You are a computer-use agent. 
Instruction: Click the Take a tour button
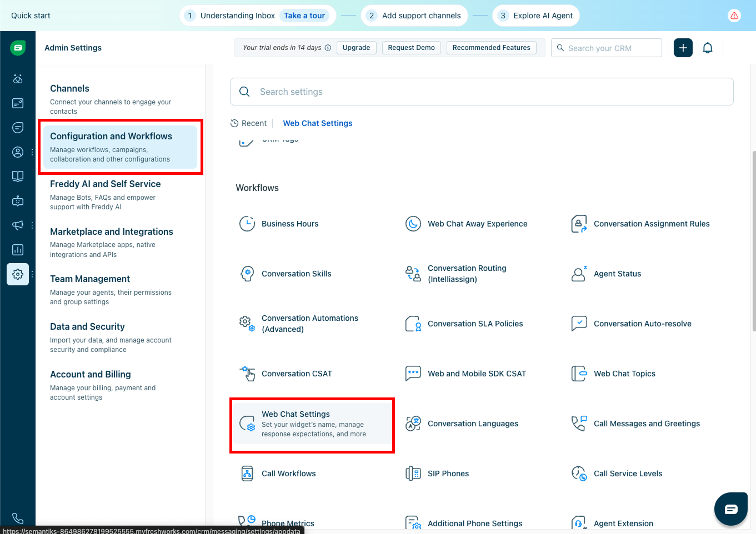coord(304,16)
